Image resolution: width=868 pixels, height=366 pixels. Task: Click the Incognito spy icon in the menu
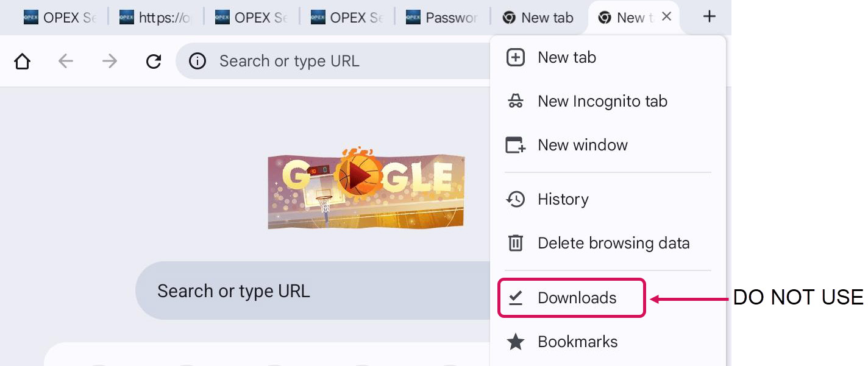[x=516, y=102]
